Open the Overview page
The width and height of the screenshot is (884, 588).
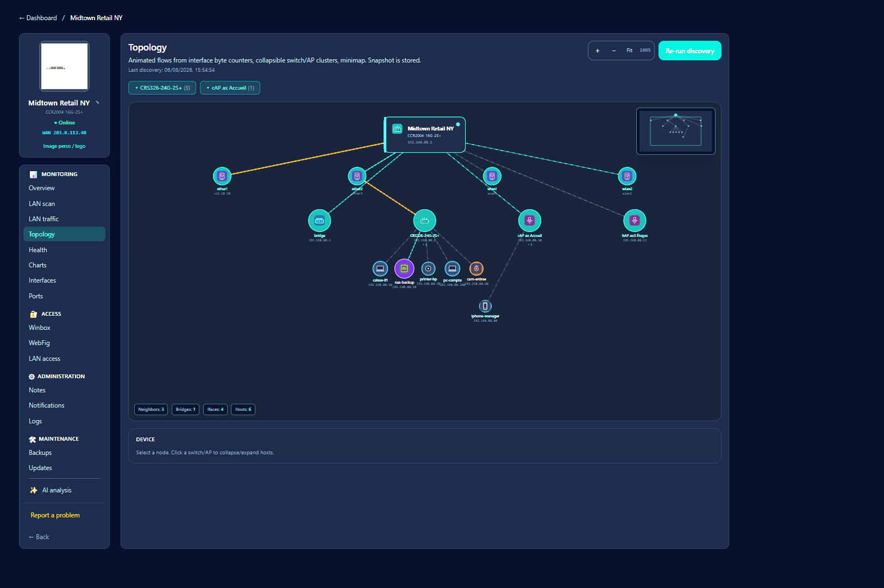click(x=64, y=188)
